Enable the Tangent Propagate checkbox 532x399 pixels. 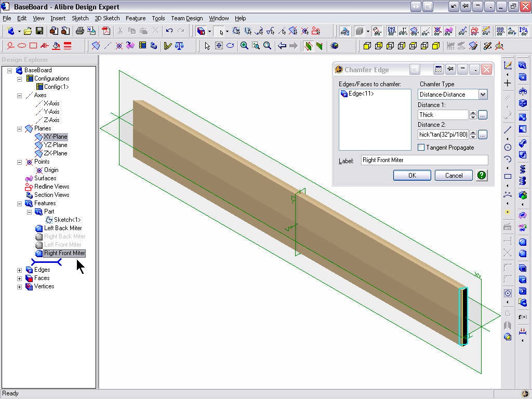coord(421,148)
